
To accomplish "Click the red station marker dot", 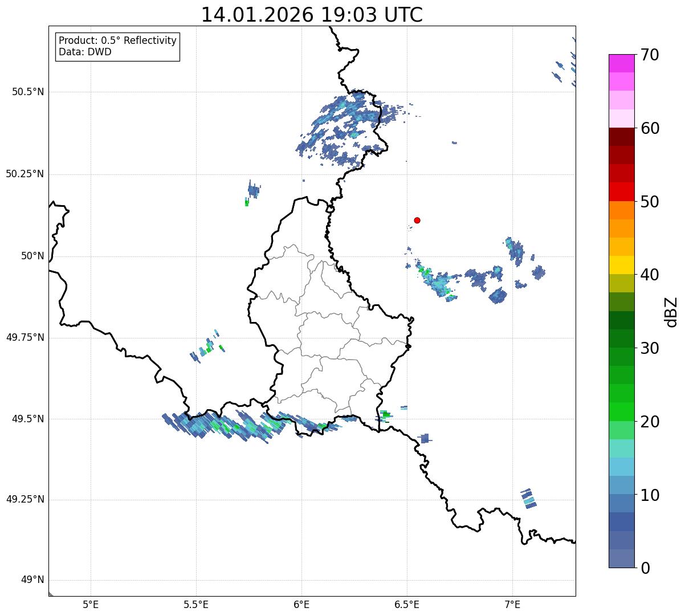I will 417,220.
